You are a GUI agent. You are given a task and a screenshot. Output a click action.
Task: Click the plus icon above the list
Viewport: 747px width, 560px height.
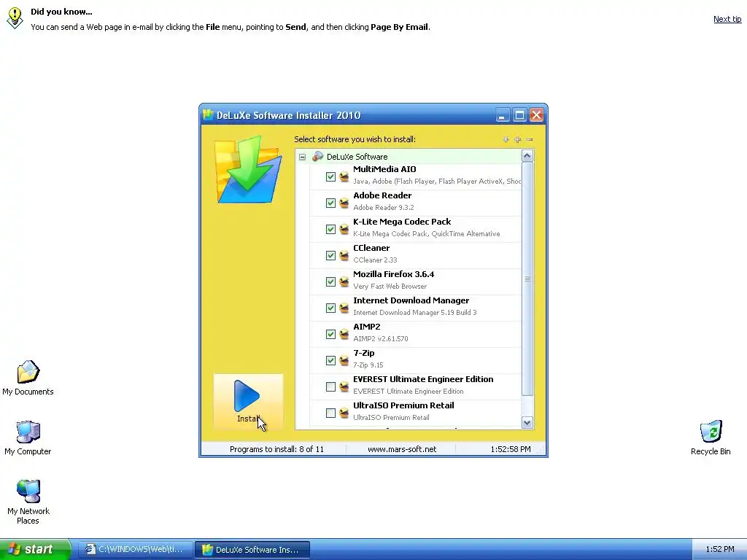pos(517,139)
